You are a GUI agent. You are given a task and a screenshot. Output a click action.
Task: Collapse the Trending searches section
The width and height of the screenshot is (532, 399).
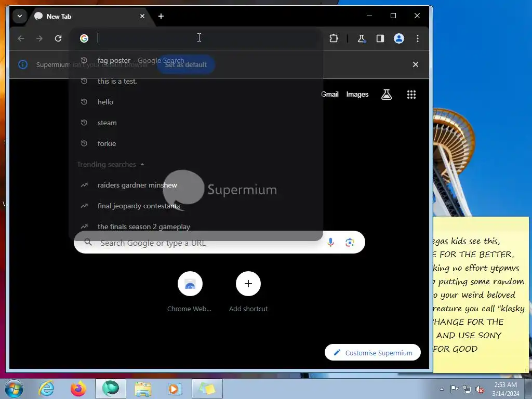coord(142,165)
